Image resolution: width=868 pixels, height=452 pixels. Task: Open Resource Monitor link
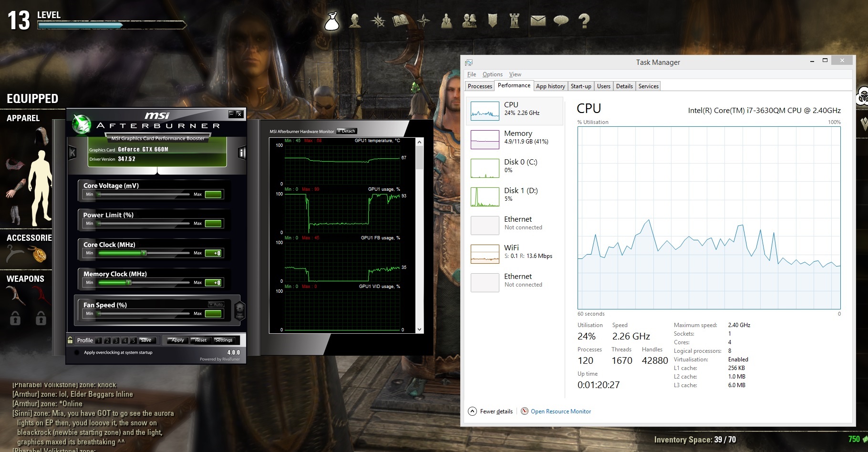point(561,411)
